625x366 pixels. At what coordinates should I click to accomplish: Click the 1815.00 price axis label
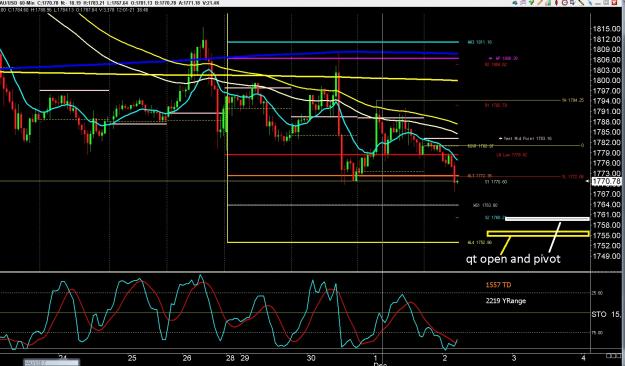pos(607,29)
